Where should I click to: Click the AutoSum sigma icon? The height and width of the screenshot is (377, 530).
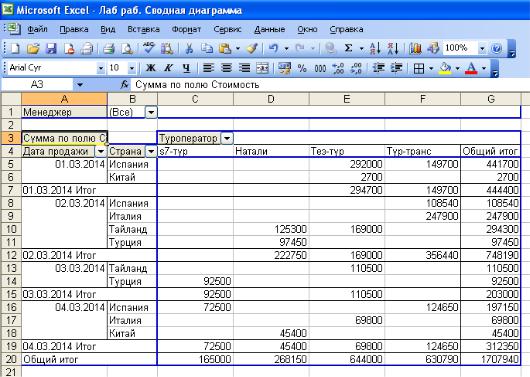[348, 49]
